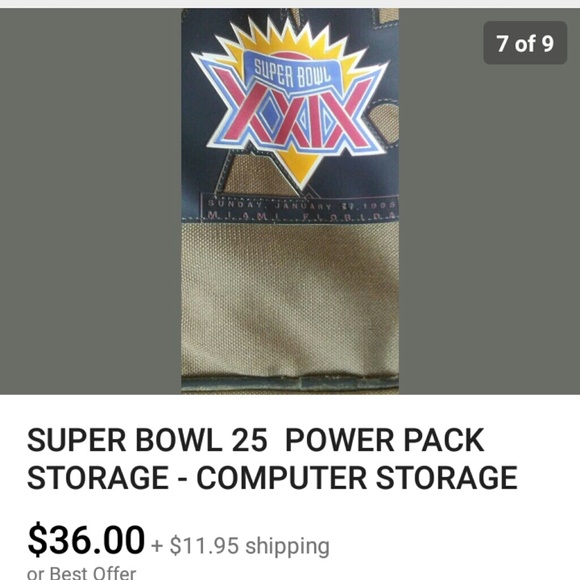Tap the yellow sunburst spikes atop the logo
Image resolution: width=580 pixels, height=580 pixels.
(290, 39)
